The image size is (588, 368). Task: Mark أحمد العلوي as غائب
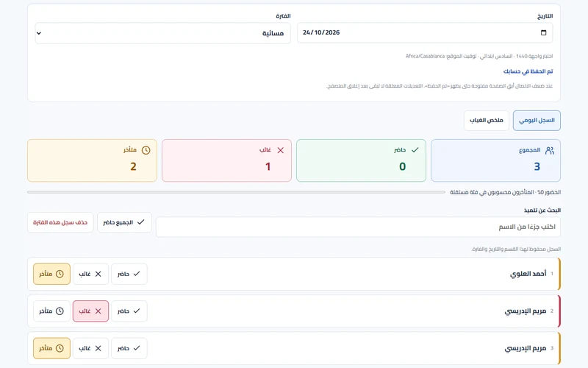[x=90, y=274]
